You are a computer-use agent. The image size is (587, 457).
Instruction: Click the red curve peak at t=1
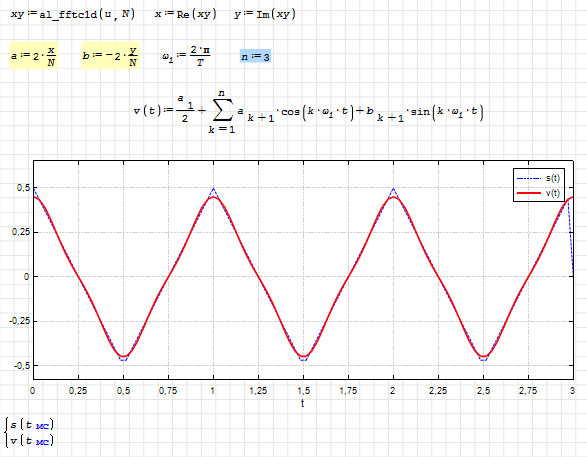coord(213,197)
